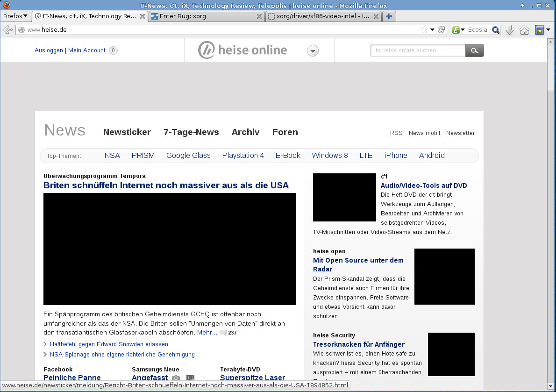The width and height of the screenshot is (556, 392).
Task: Click the Ecosia search magnifier icon
Action: (496, 30)
